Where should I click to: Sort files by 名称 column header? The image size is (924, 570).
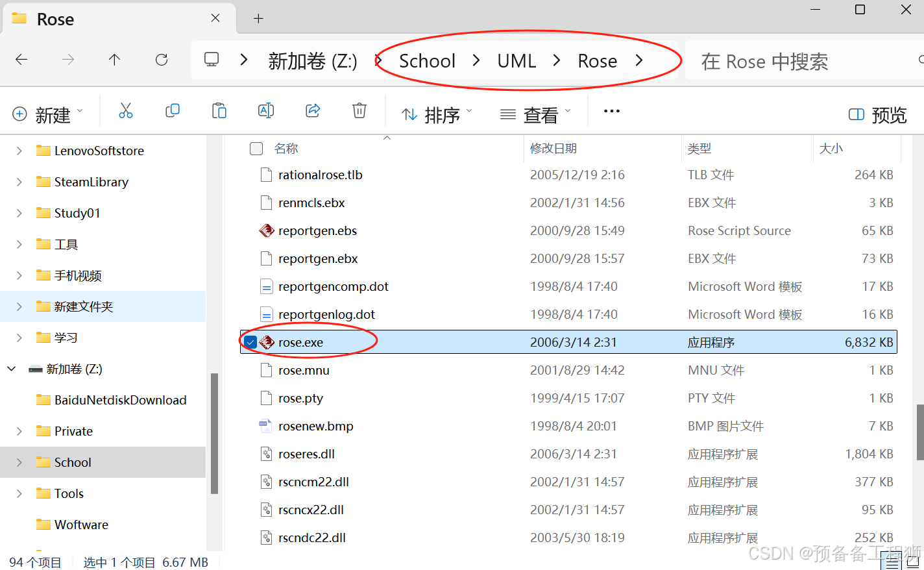[x=286, y=149]
